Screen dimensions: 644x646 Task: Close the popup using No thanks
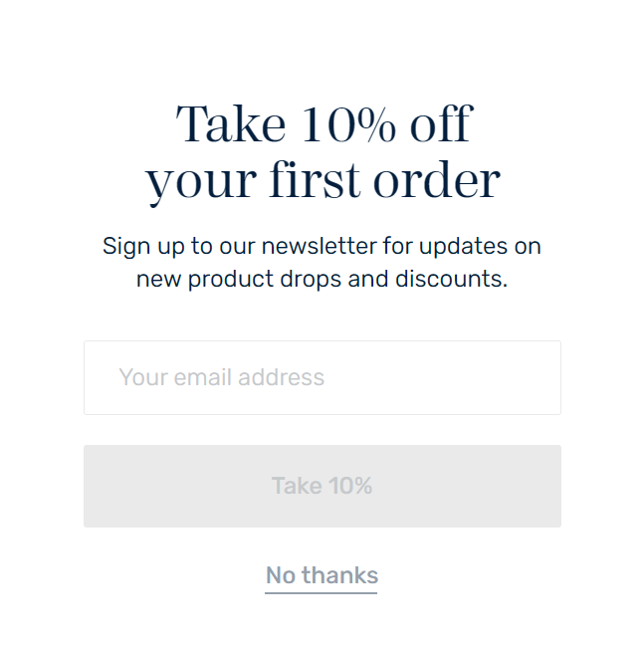tap(322, 575)
